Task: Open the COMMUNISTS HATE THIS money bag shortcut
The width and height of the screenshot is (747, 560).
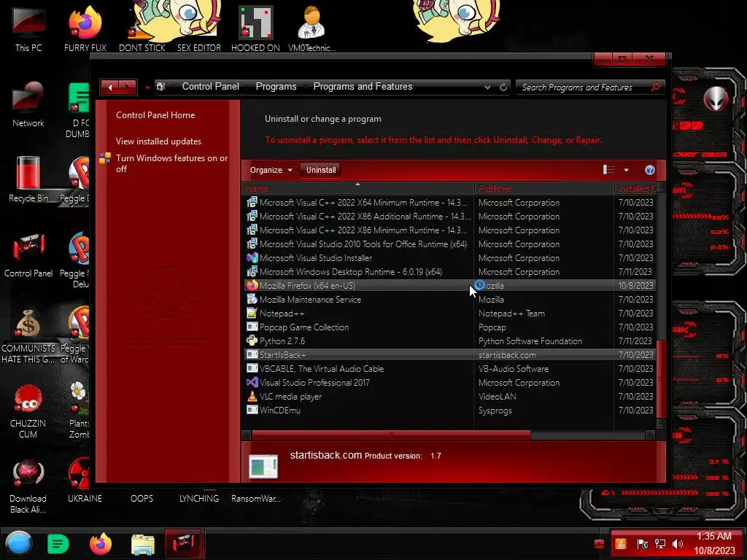Action: point(28,336)
